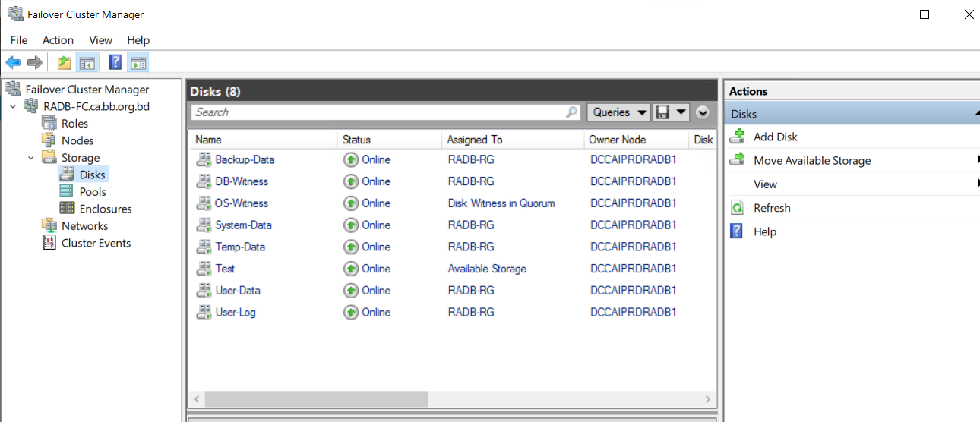Click the Up one level folder icon
980x422 pixels.
pos(65,63)
